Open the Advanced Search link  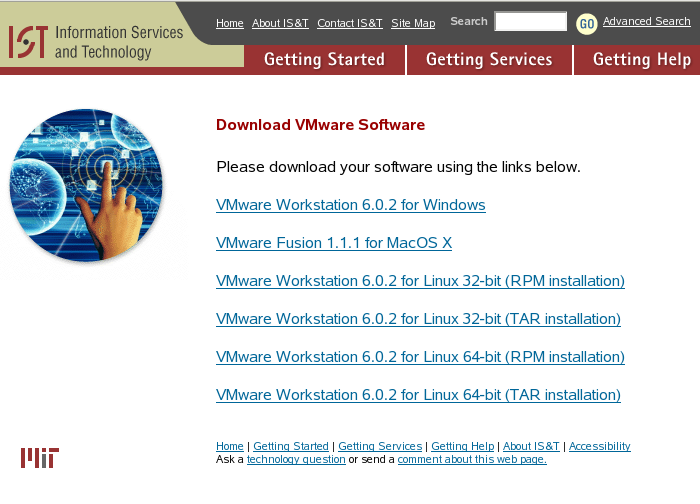tap(646, 21)
